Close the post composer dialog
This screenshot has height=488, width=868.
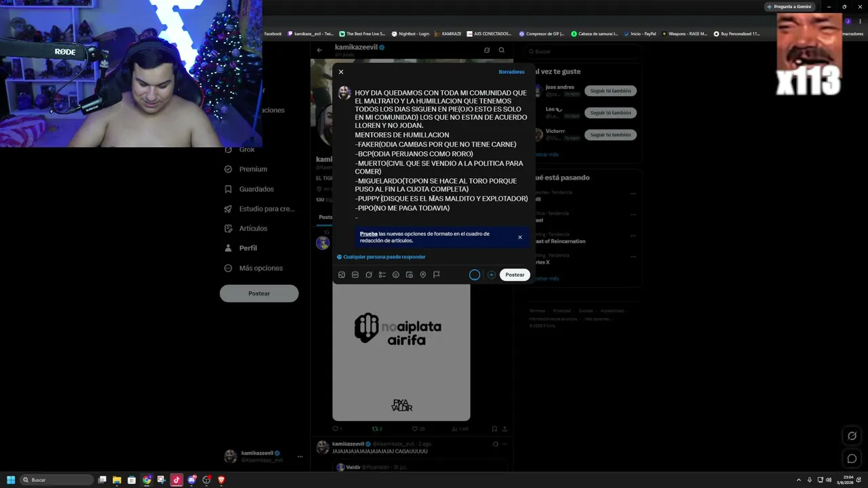[x=341, y=72]
